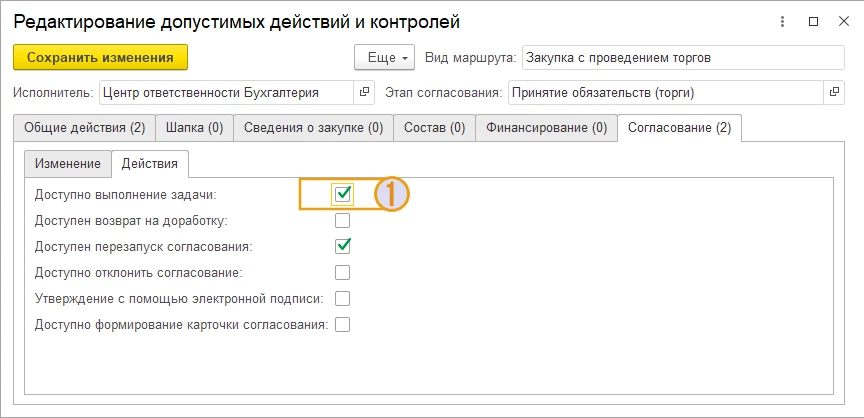
Task: Click the Вид маршрута label
Action: point(471,57)
